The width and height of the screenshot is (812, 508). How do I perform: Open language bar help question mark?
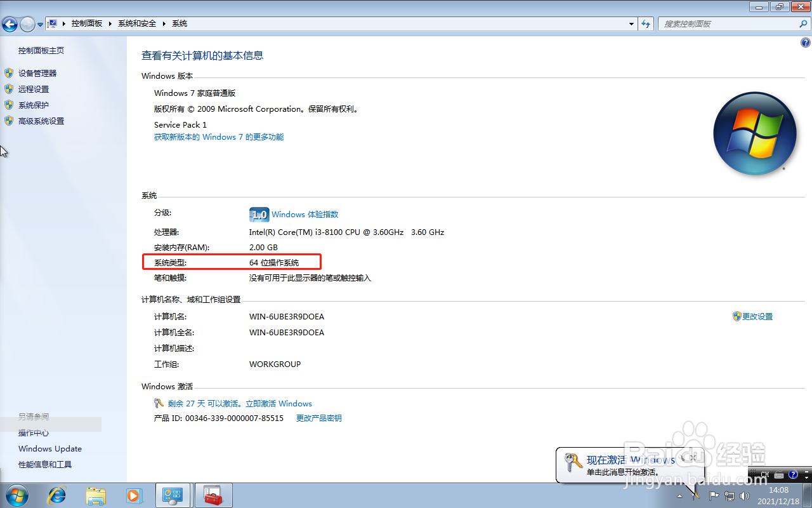793,474
